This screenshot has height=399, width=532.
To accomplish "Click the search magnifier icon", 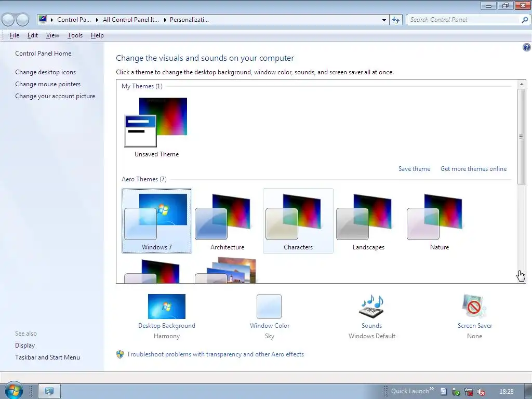I will tap(525, 20).
